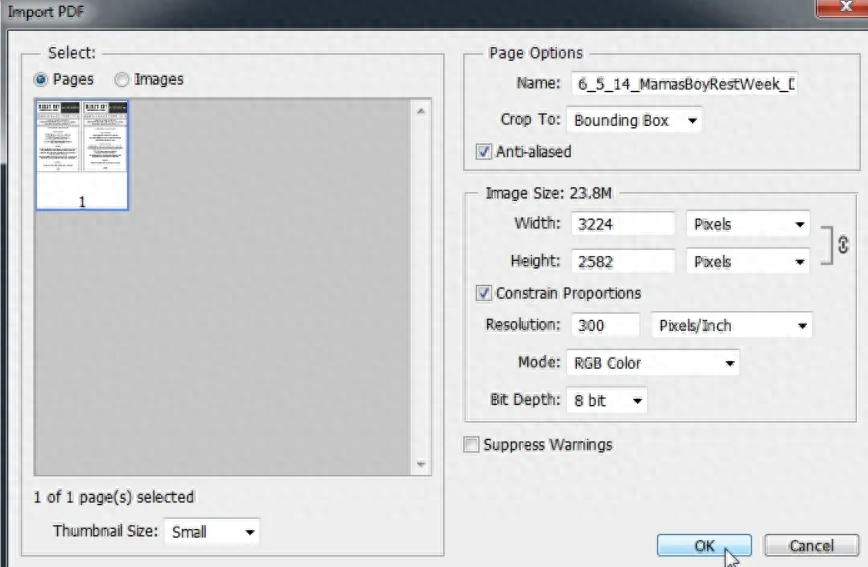Click the thumbnail list scroll down arrow

pyautogui.click(x=421, y=465)
